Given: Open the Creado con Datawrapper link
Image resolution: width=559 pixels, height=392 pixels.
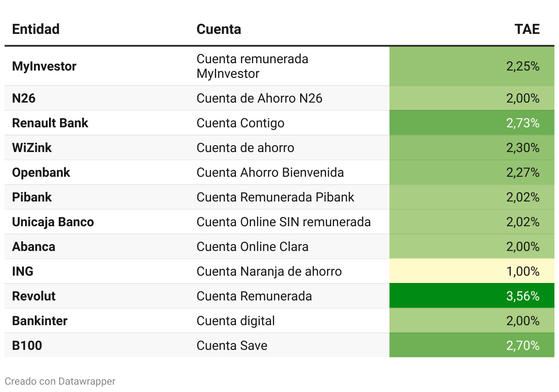Looking at the screenshot, I should (60, 381).
